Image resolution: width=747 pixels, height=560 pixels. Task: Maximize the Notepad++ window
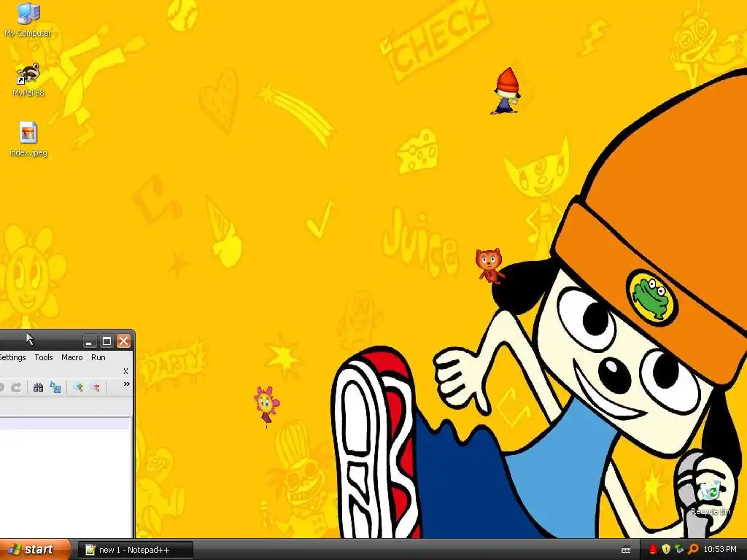click(107, 341)
